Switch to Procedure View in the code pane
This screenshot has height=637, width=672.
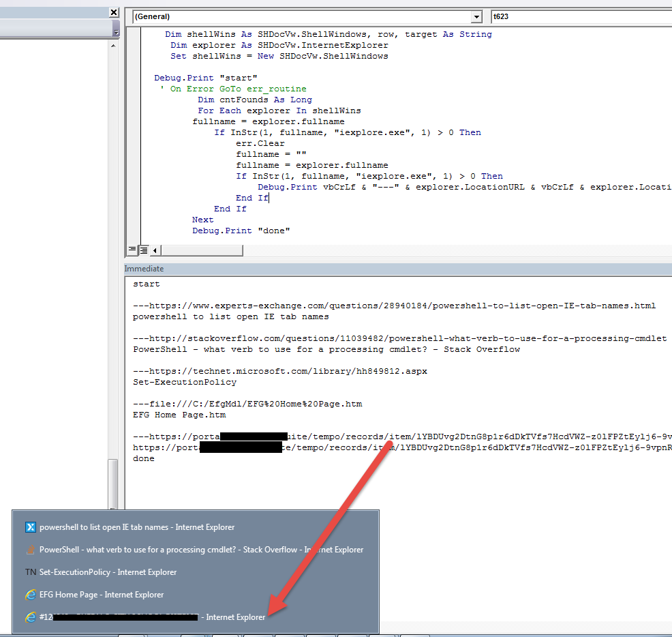pos(132,250)
